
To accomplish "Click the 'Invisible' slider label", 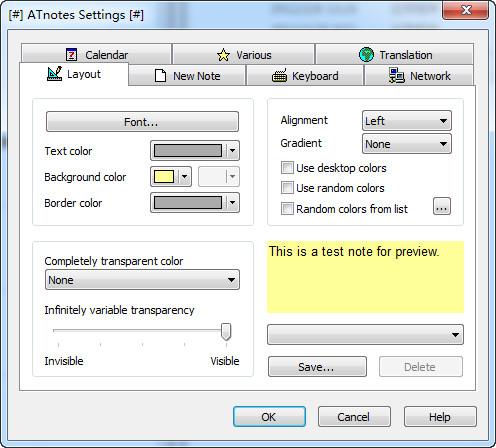I will pyautogui.click(x=64, y=361).
